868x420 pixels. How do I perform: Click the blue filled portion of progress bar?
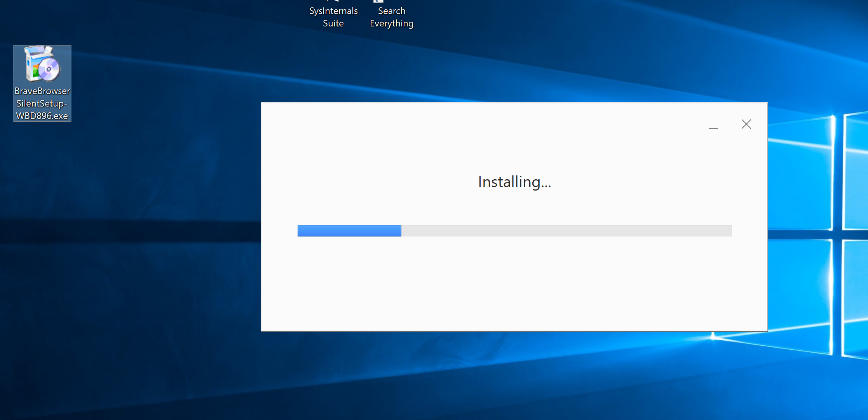click(x=349, y=231)
